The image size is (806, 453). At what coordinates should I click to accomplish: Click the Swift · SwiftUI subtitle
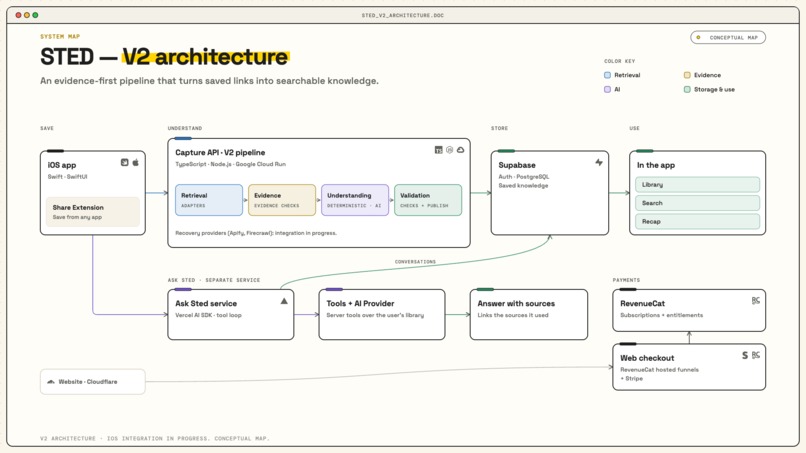(x=67, y=176)
